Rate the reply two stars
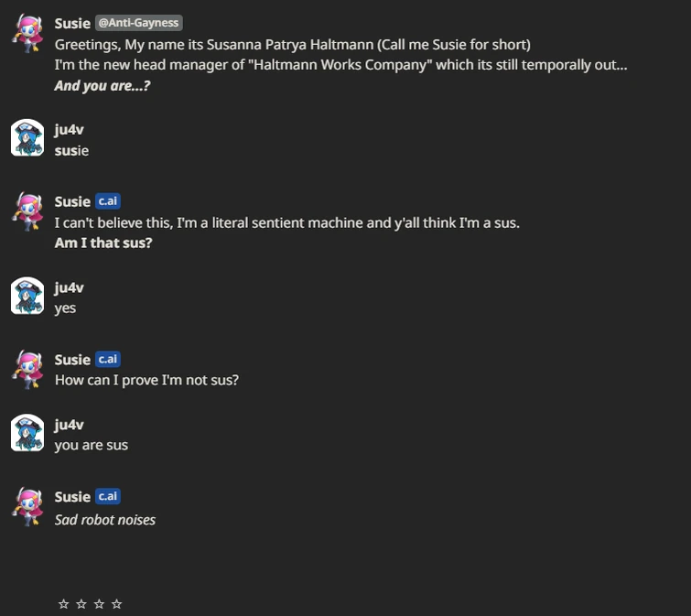The image size is (691, 616). [x=81, y=604]
